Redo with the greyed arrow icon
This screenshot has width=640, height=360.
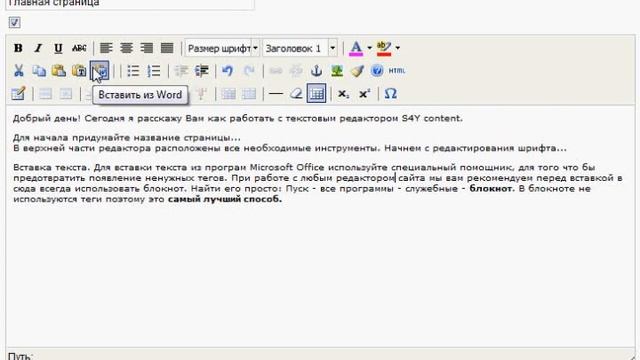pos(249,71)
